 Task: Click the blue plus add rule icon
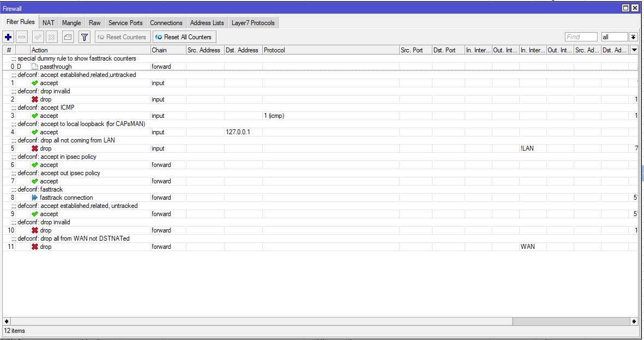[x=8, y=37]
